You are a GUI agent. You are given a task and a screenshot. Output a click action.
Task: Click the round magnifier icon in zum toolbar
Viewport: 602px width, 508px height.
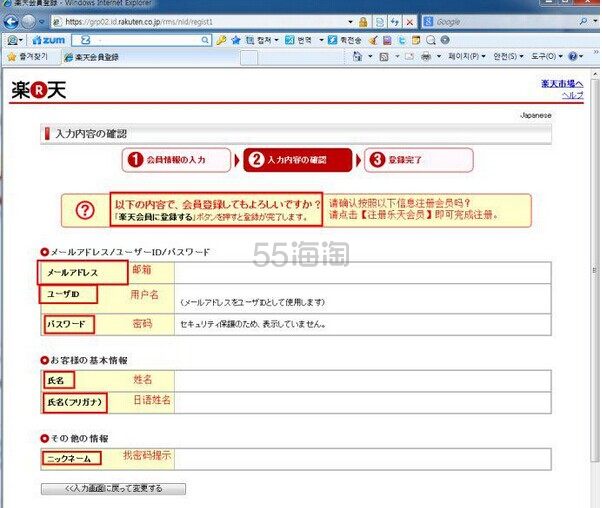(431, 40)
